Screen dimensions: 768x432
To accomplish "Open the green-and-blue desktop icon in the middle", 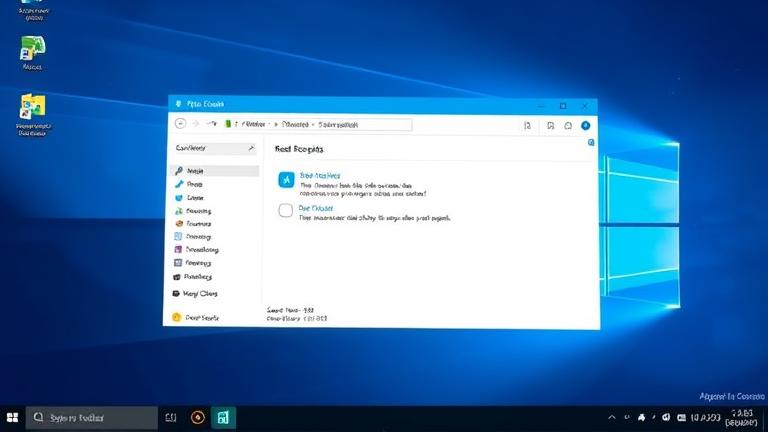I will [33, 53].
